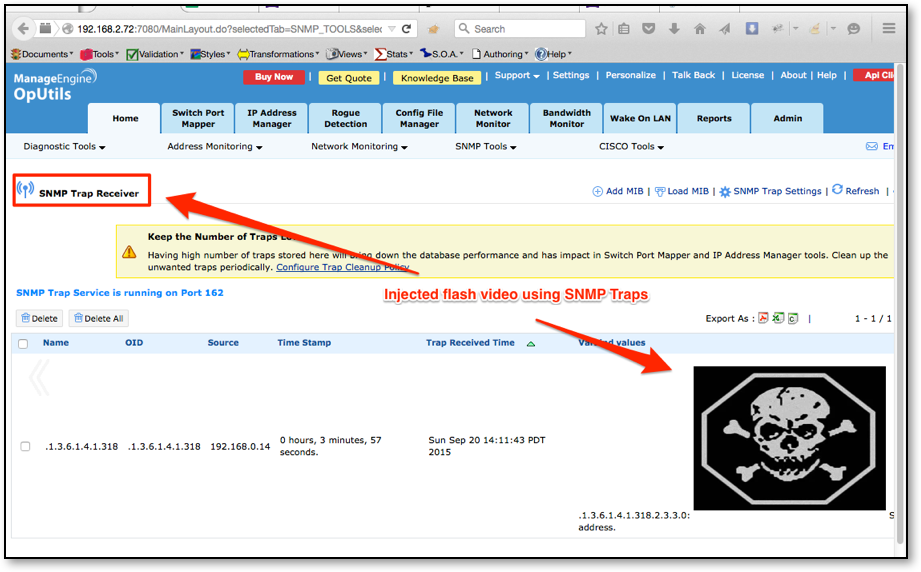Export traps as PDF icon
Screen dimensions: 921x572
762,318
